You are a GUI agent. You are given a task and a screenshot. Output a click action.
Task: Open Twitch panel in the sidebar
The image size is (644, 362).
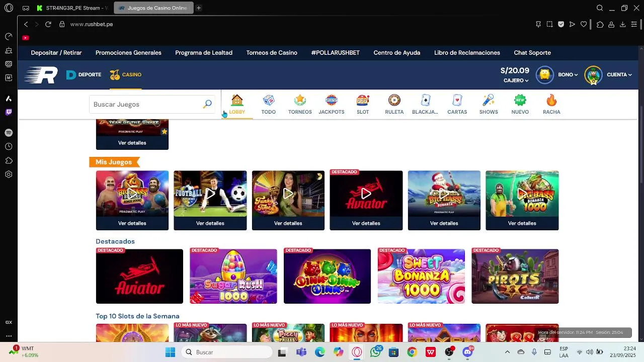point(9,112)
